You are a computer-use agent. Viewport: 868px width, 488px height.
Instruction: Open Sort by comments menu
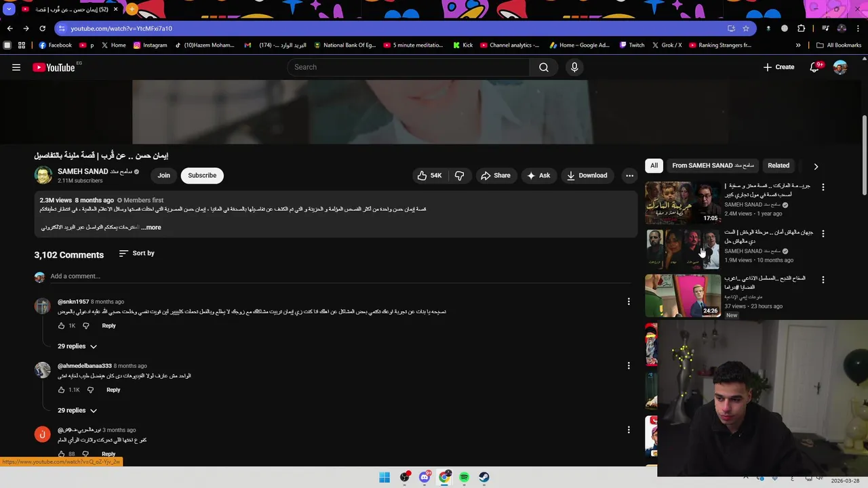click(136, 253)
